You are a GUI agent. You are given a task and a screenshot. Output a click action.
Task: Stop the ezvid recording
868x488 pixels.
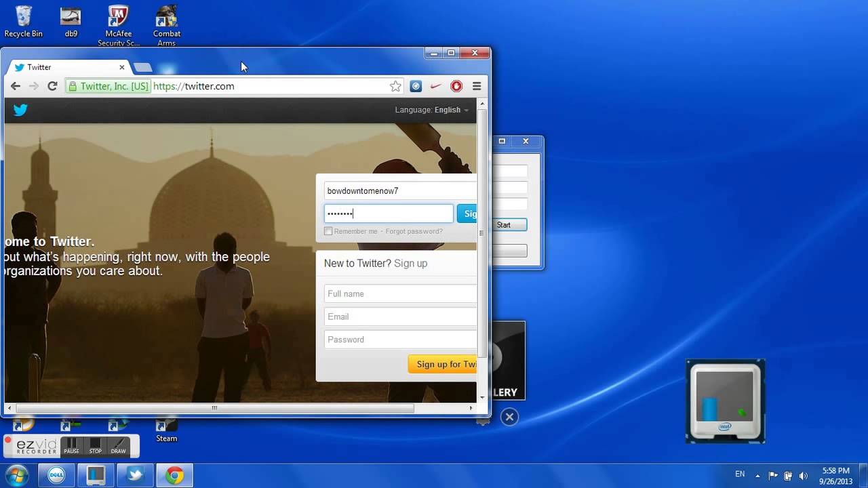96,446
